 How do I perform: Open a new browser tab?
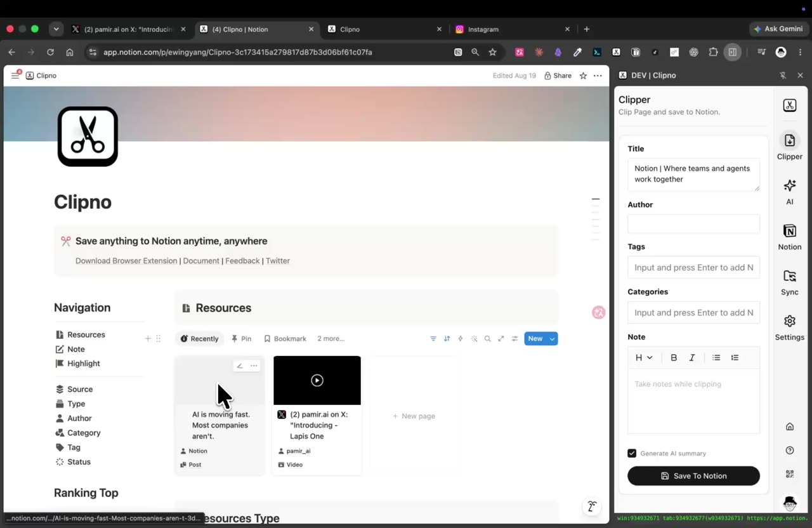click(587, 29)
